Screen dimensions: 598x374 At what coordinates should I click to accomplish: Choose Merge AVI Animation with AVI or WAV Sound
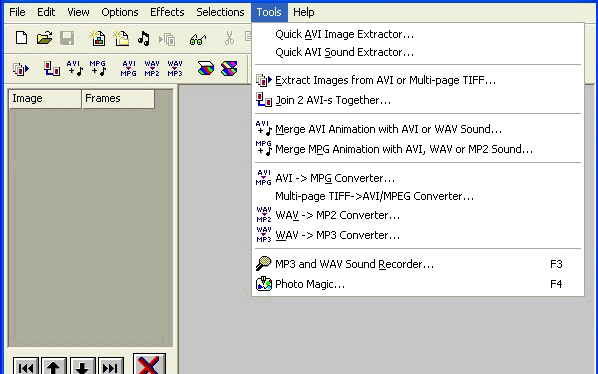pos(418,129)
